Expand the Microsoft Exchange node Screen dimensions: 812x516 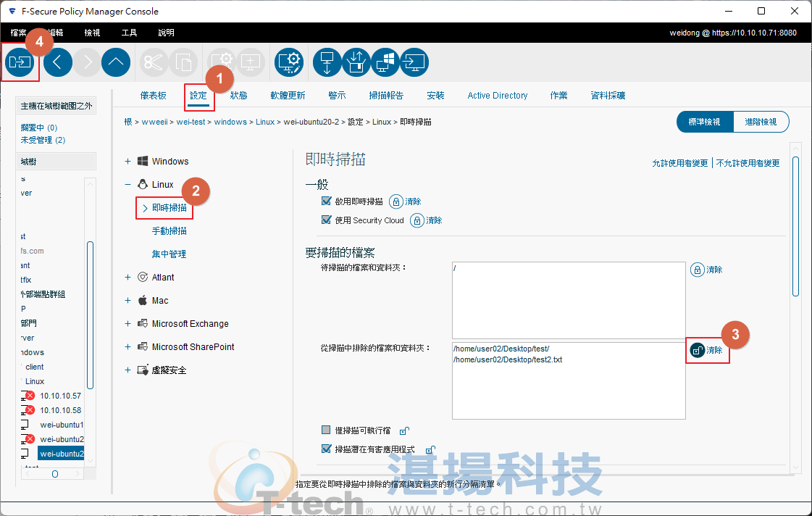(x=127, y=324)
